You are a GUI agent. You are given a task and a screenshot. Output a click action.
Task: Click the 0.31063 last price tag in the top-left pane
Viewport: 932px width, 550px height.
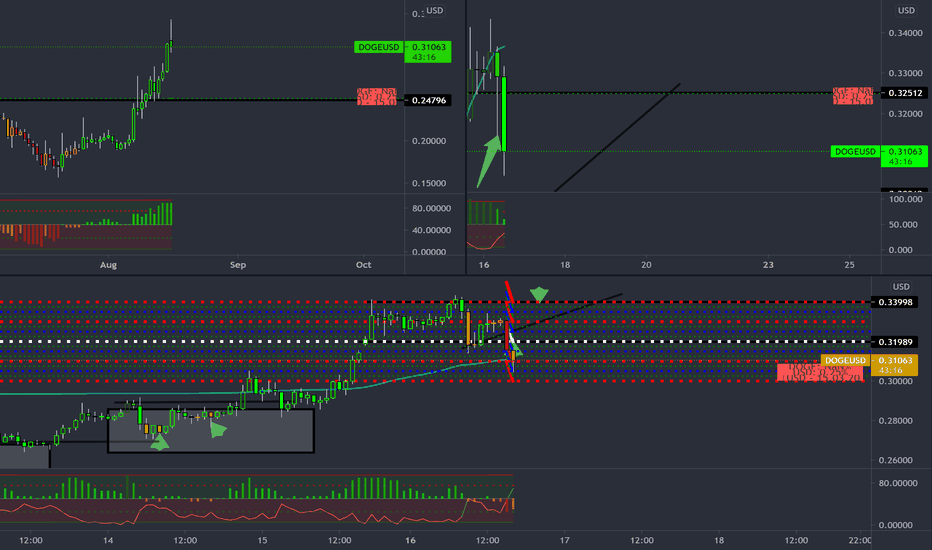428,52
